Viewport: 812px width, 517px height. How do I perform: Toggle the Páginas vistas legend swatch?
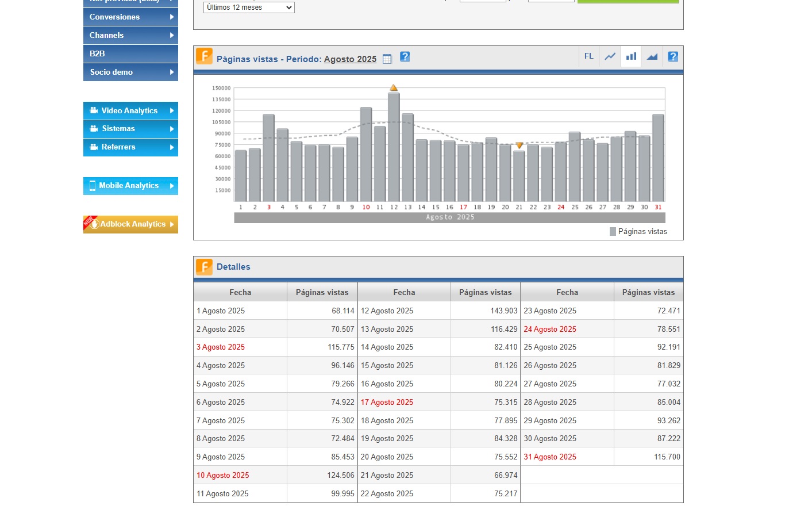[x=613, y=232]
